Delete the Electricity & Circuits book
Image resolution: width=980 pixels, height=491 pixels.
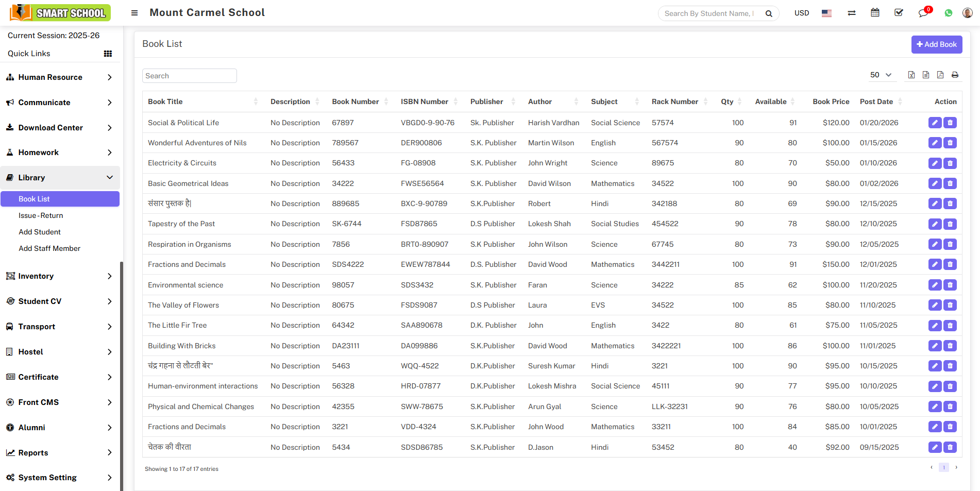coord(950,163)
